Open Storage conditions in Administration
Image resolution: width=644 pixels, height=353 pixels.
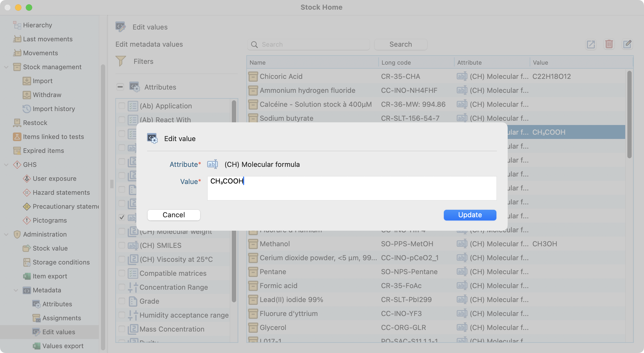point(61,262)
